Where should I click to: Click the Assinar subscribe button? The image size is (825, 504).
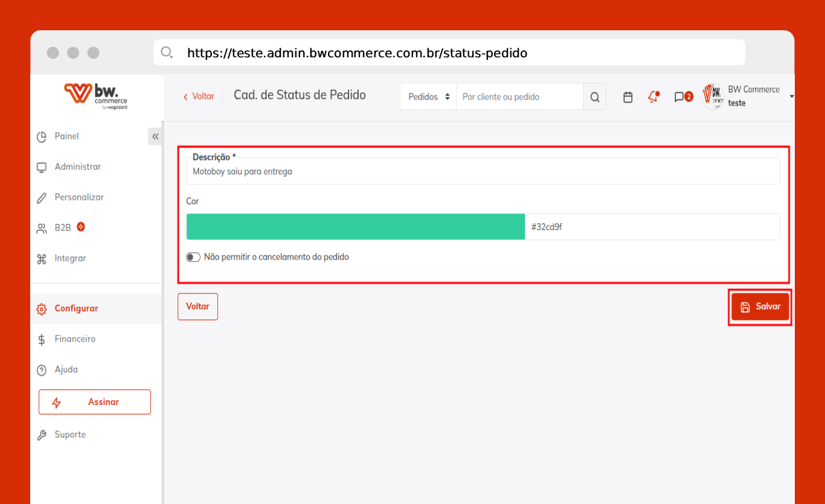pyautogui.click(x=95, y=402)
